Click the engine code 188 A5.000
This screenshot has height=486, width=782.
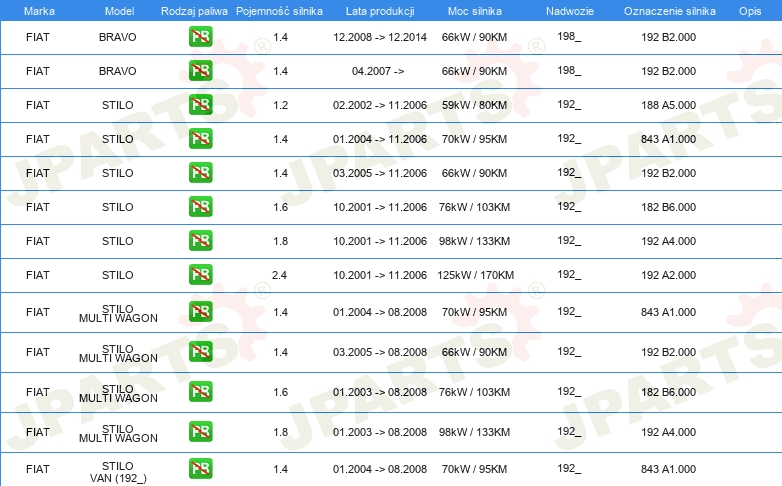tap(668, 105)
